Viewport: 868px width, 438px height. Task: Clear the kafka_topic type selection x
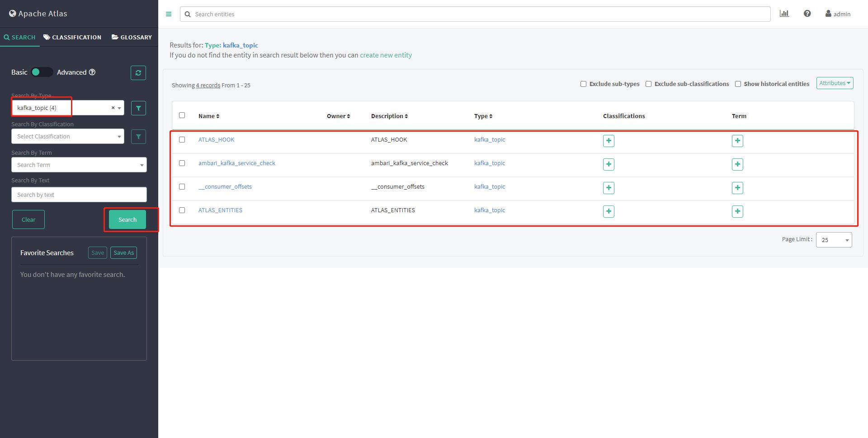click(x=113, y=108)
